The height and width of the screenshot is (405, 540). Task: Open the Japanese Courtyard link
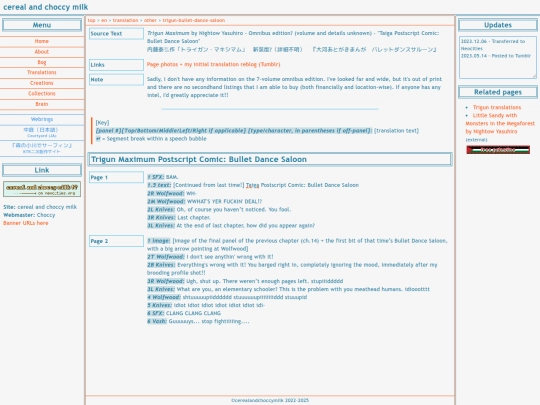coord(42,132)
